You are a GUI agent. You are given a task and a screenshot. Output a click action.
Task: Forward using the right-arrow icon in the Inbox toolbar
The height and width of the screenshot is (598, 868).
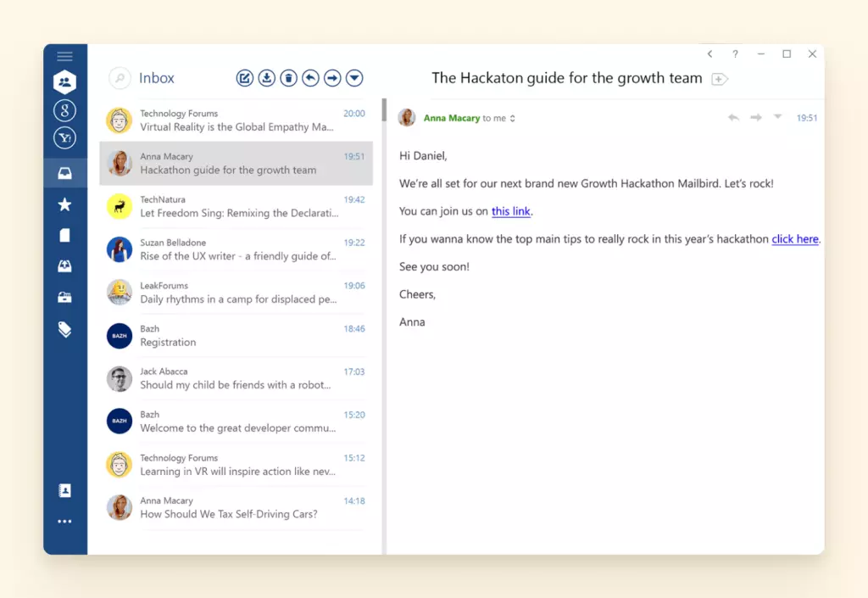pos(333,78)
